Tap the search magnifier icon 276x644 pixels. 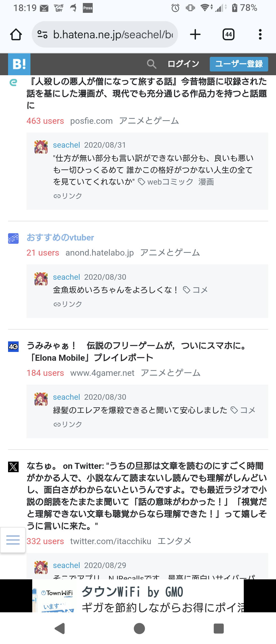coord(151,64)
